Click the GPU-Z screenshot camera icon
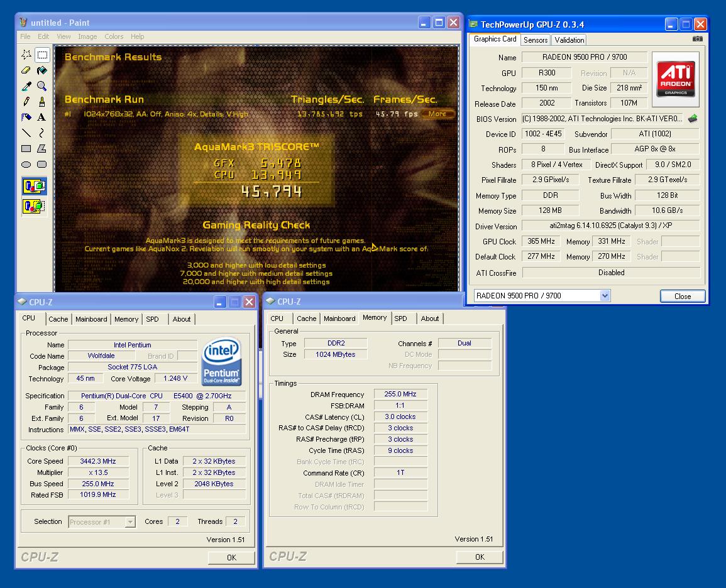Image resolution: width=726 pixels, height=588 pixels. click(x=697, y=39)
